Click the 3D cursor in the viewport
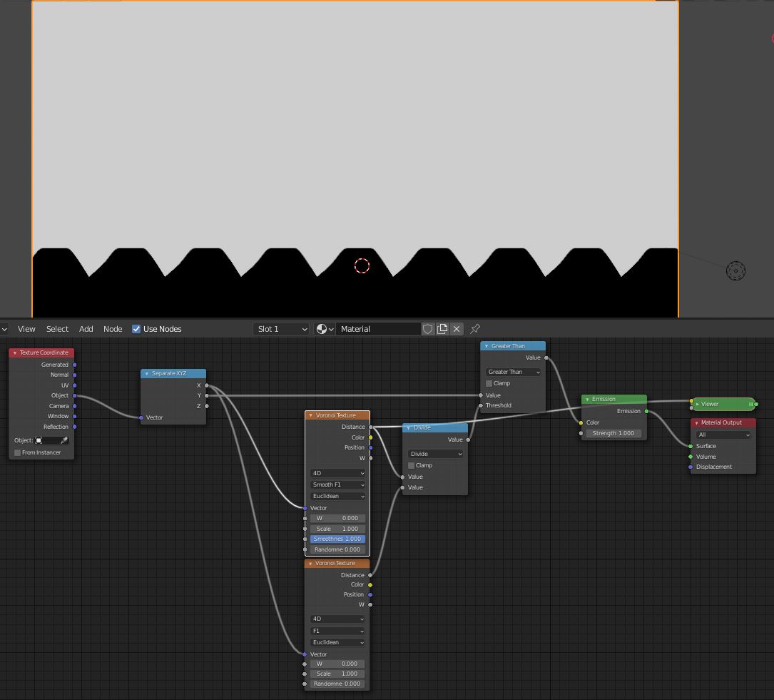Viewport: 774px width, 700px height. click(362, 265)
